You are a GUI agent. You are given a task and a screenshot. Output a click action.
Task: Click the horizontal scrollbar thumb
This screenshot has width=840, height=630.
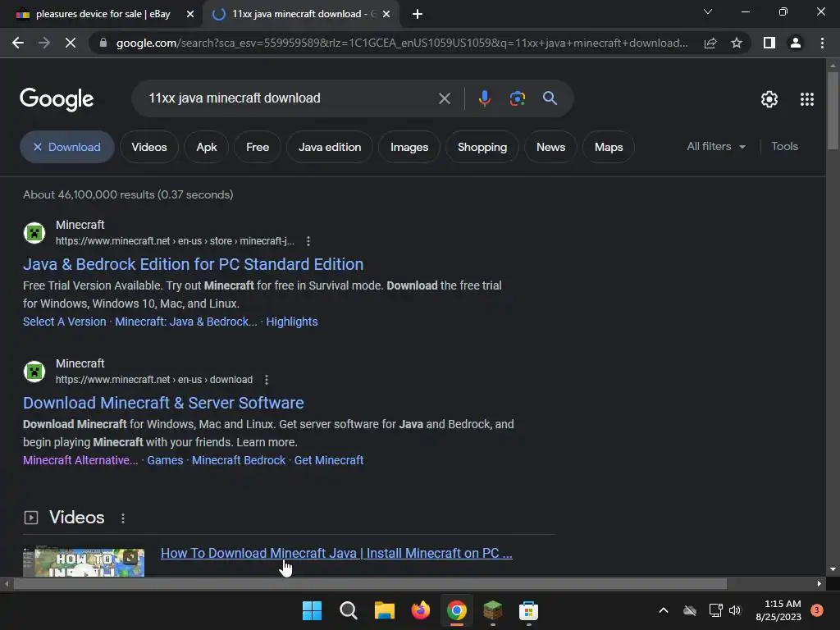pyautogui.click(x=370, y=583)
